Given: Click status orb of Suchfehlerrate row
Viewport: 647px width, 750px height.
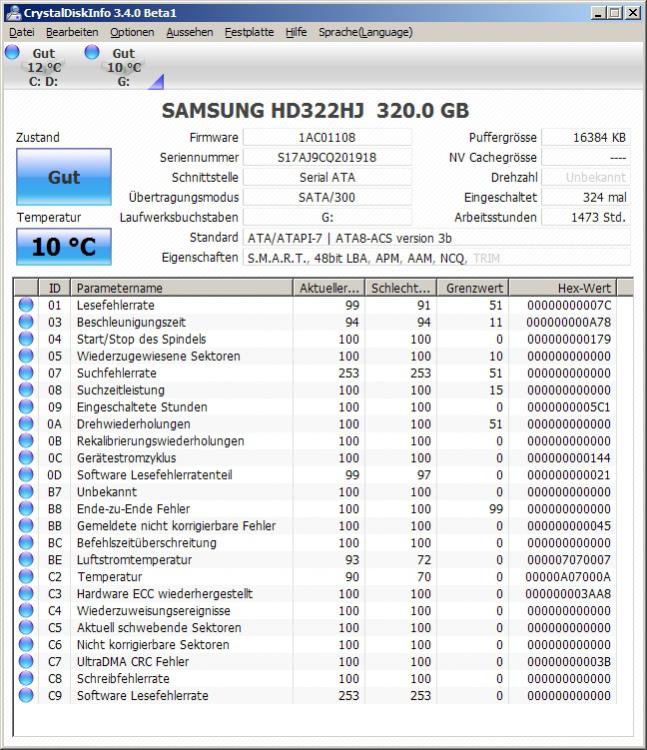Looking at the screenshot, I should [26, 373].
